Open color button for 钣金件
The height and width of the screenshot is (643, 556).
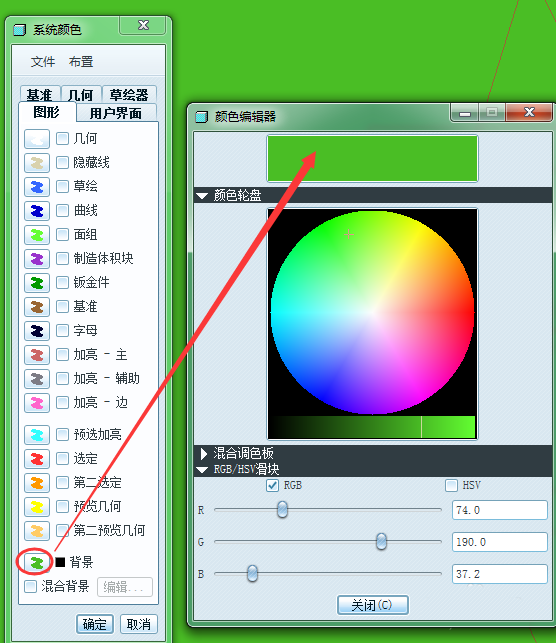click(x=37, y=283)
